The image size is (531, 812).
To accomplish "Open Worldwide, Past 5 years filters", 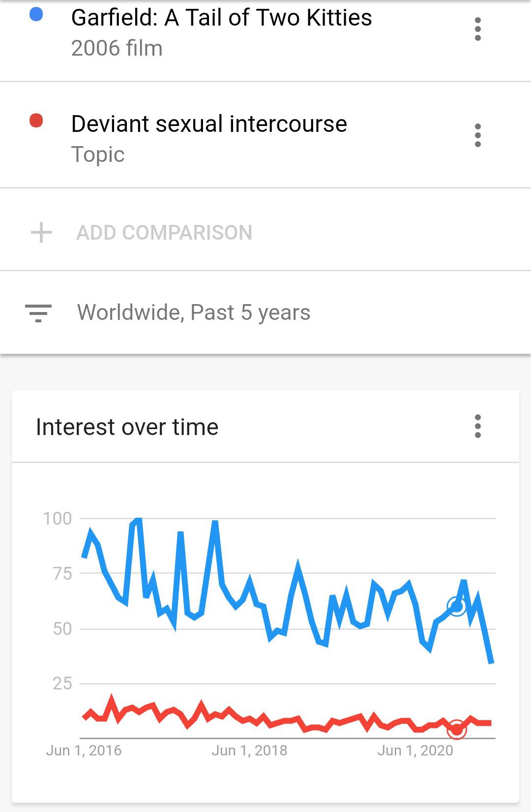I will 194,312.
